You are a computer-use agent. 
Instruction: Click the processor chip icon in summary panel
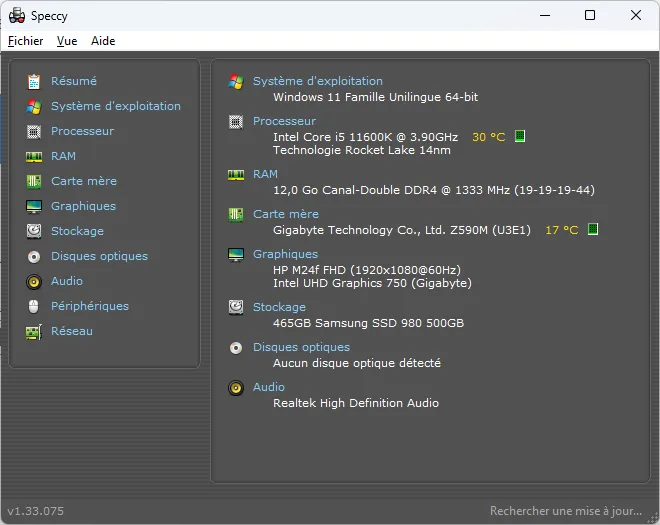(236, 122)
